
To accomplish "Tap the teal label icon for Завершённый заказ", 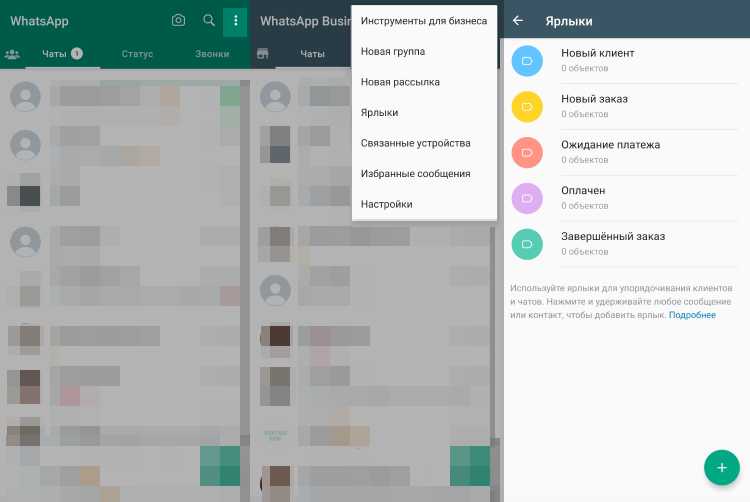I will 527,244.
